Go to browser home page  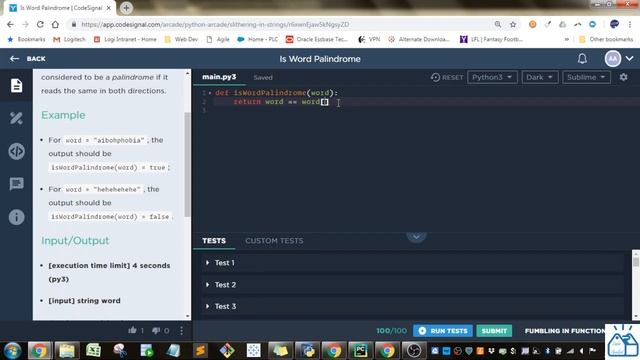(55, 24)
